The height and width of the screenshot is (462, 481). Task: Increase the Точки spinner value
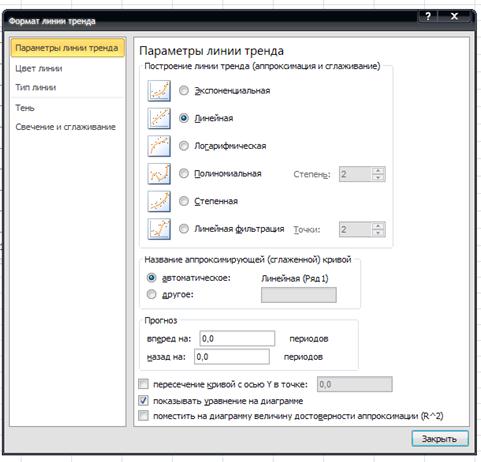coord(378,226)
